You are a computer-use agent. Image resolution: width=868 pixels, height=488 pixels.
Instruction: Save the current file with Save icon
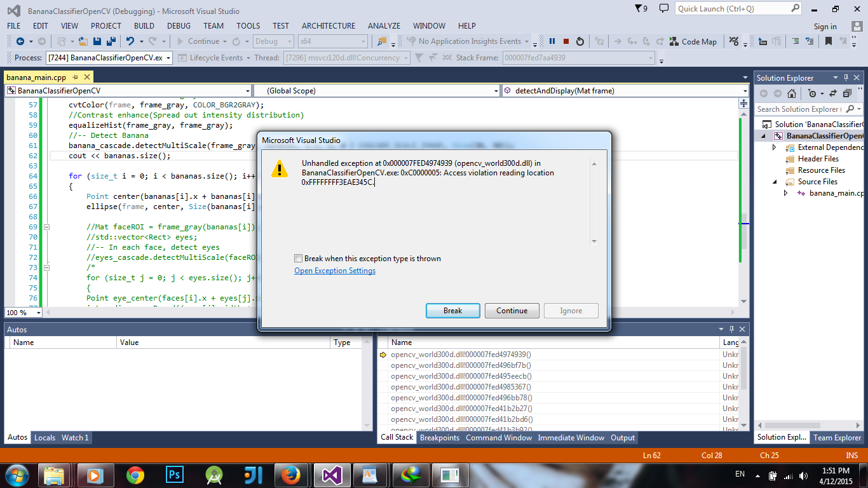pos(97,41)
